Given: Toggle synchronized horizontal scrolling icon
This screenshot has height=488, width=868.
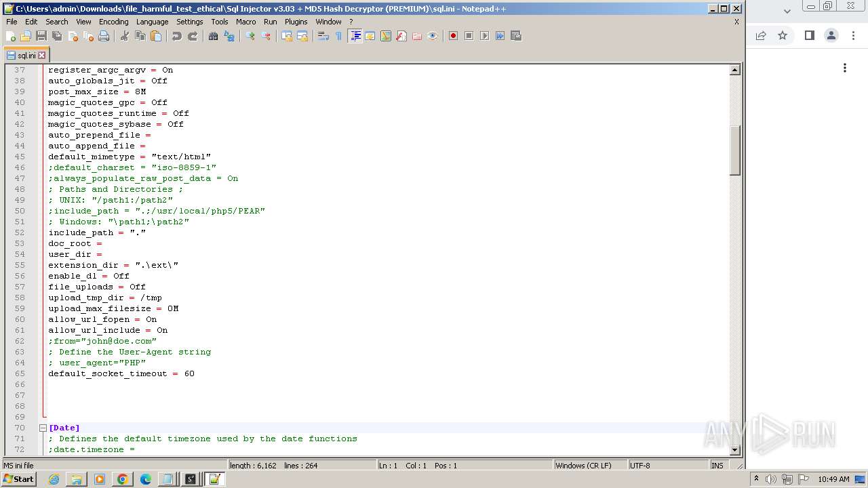Looking at the screenshot, I should click(302, 36).
